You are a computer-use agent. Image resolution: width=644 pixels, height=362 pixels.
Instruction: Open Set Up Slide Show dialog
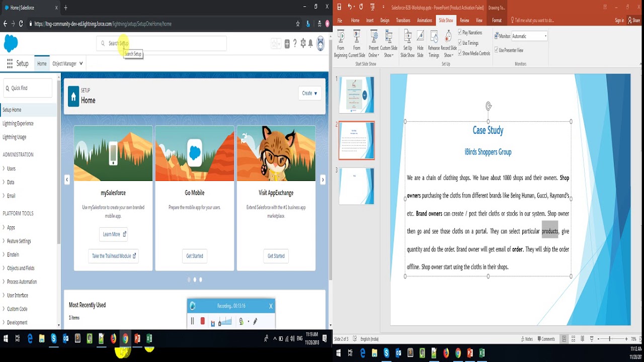[x=408, y=44]
